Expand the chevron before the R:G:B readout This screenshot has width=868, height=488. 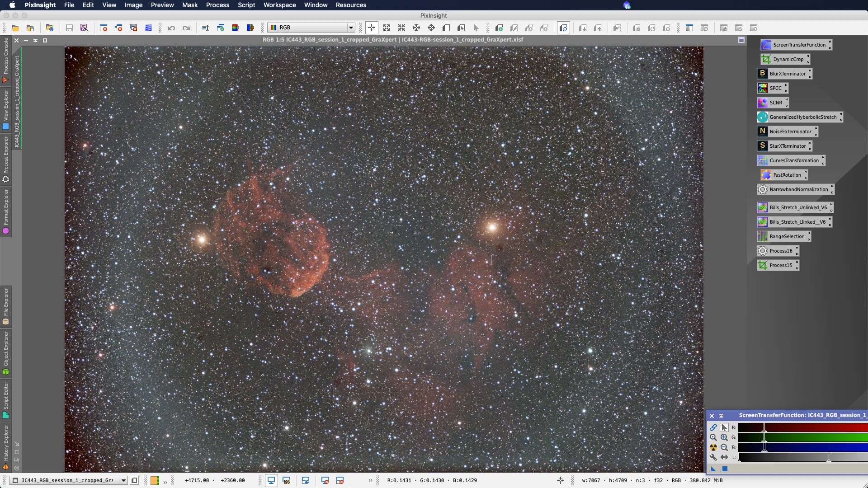click(x=371, y=480)
